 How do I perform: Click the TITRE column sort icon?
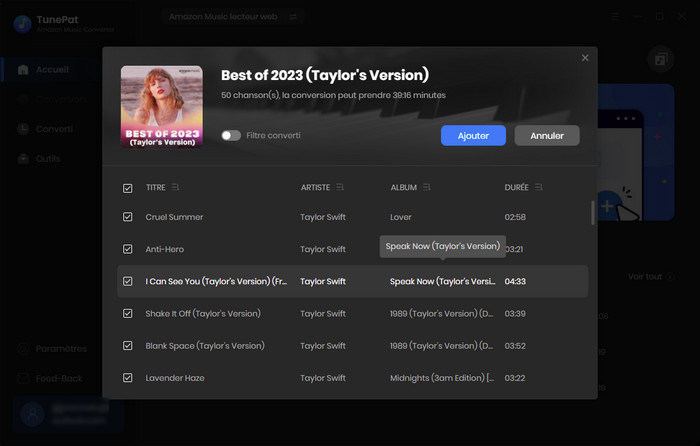coord(176,187)
